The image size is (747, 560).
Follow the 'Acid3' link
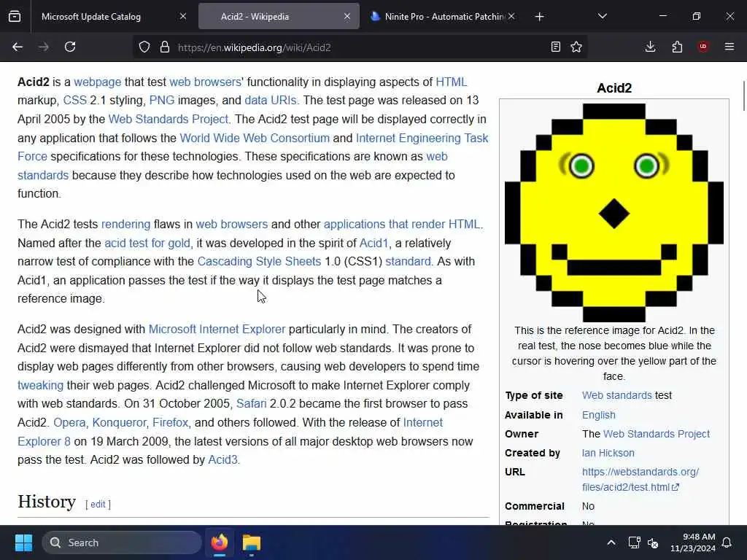(222, 460)
